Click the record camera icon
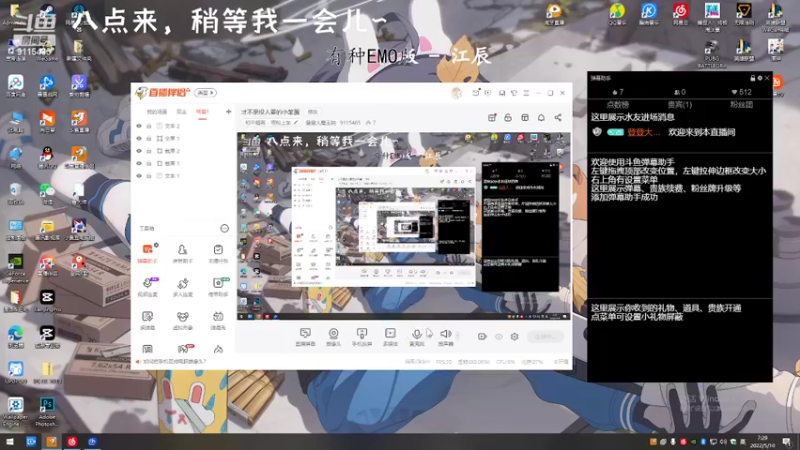Screen dimensions: 800x450 (482, 336)
